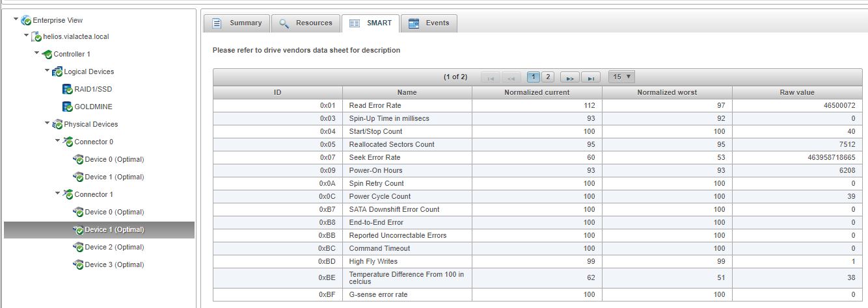Select page 1 button in paginator
Viewport: 868px width, 308px height.
point(534,77)
